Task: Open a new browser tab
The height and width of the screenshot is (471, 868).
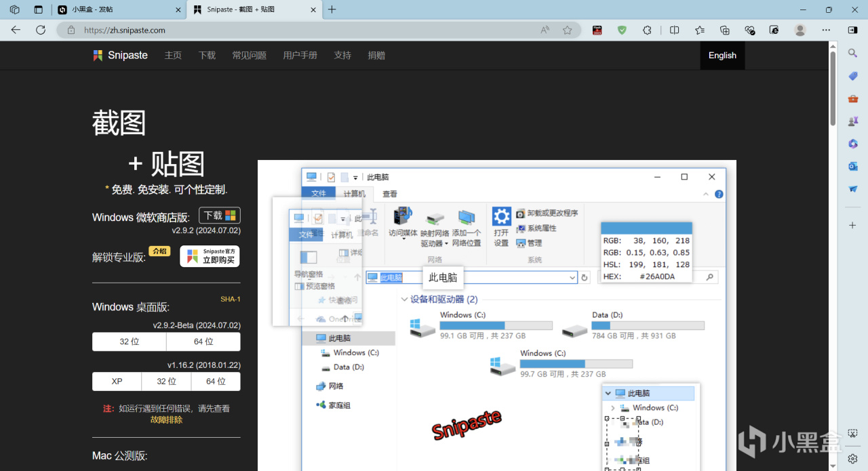Action: (x=332, y=9)
